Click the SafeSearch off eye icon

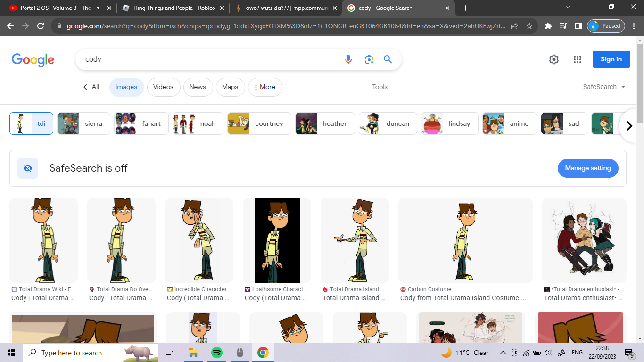pyautogui.click(x=28, y=168)
